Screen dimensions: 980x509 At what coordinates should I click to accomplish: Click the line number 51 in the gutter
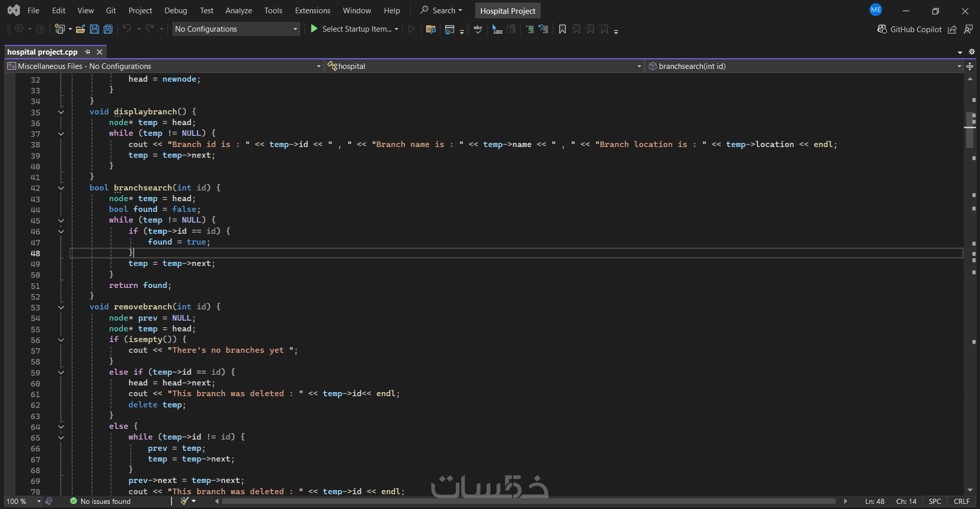(x=35, y=286)
